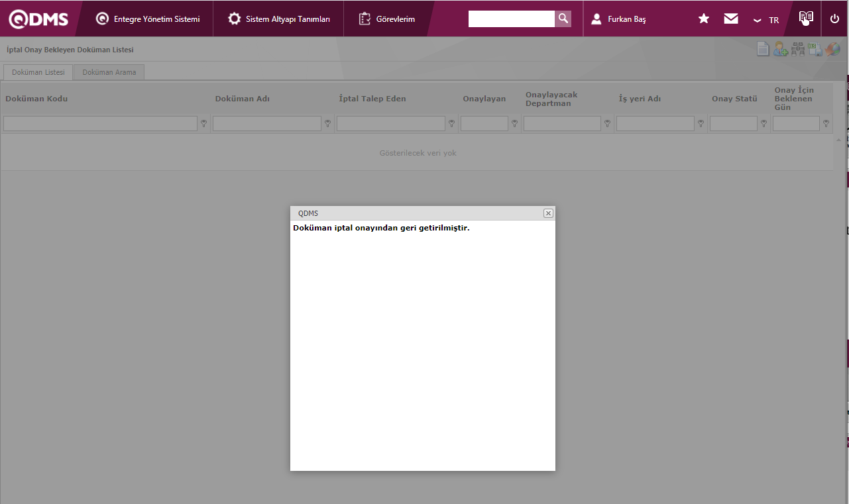Open the Görevlerim menu
The height and width of the screenshot is (504, 849).
[387, 19]
